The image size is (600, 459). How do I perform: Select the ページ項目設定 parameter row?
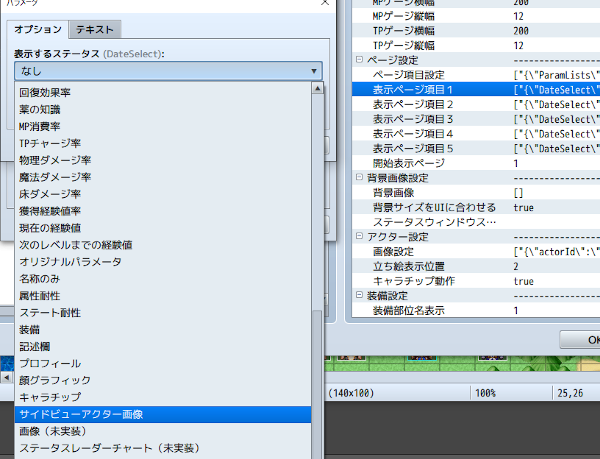[x=476, y=75]
